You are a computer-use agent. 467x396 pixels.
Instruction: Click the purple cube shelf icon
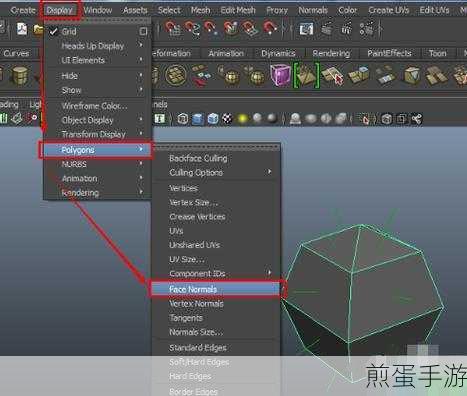pos(280,76)
